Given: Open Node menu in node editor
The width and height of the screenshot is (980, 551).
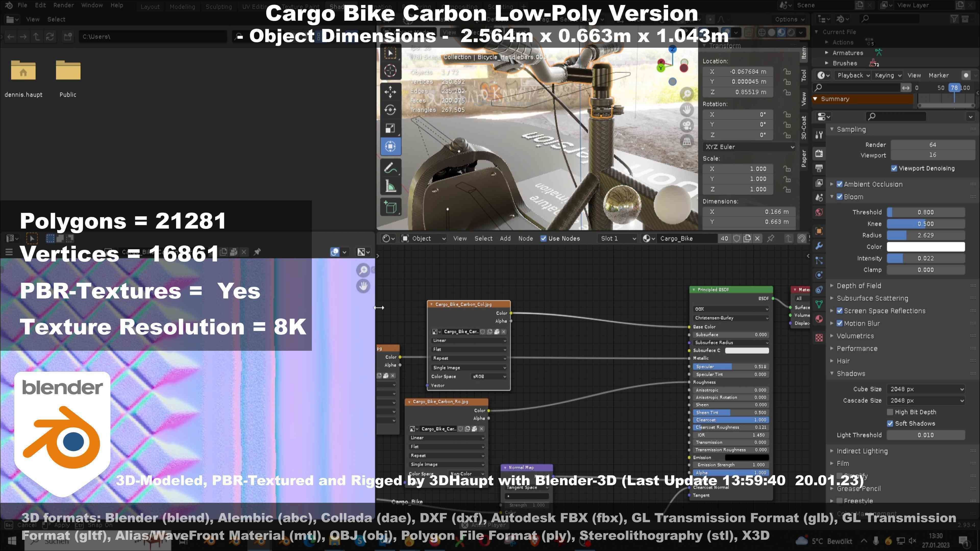Looking at the screenshot, I should click(525, 239).
